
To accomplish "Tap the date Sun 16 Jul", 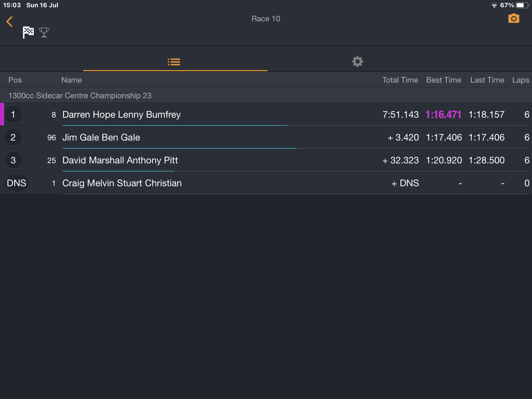I will tap(42, 5).
